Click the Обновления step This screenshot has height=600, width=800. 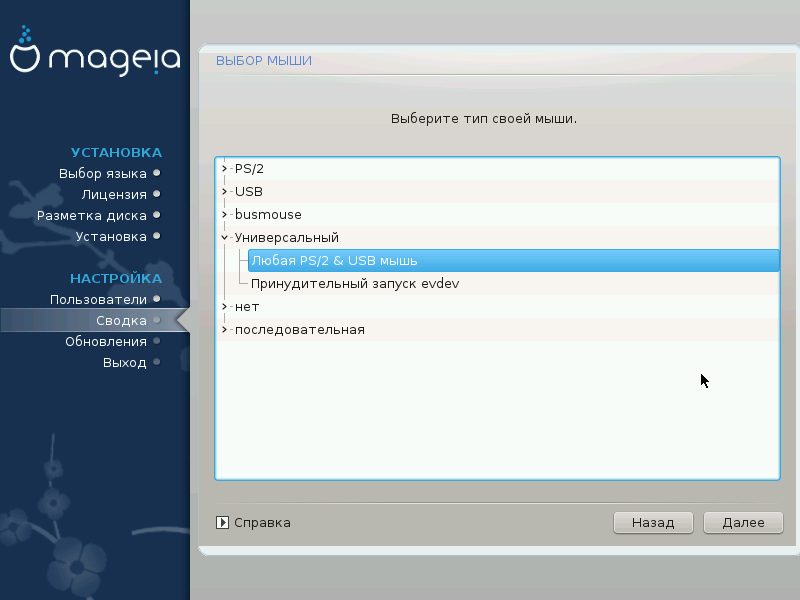pos(106,341)
